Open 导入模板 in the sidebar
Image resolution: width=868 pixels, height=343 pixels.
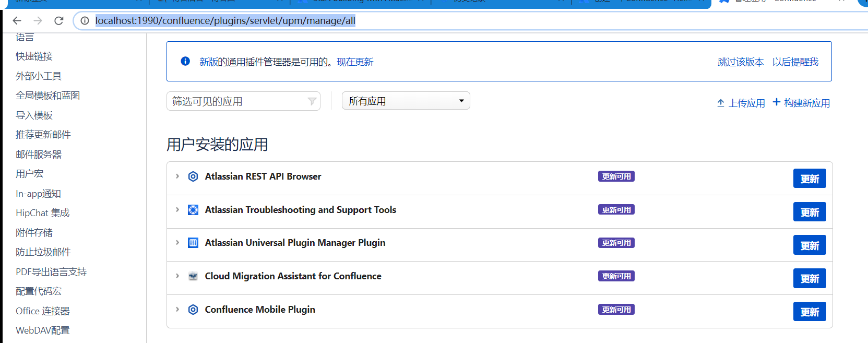pyautogui.click(x=34, y=115)
